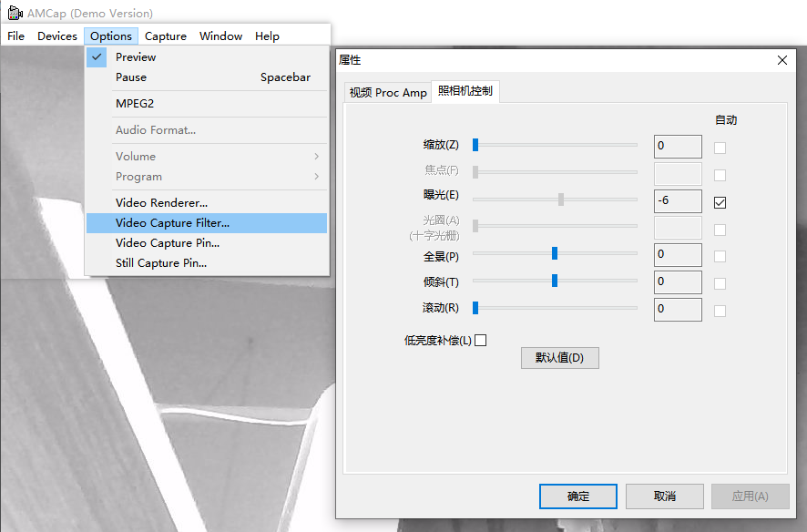The width and height of the screenshot is (807, 532).
Task: Toggle the Preview menu option
Action: pos(207,57)
